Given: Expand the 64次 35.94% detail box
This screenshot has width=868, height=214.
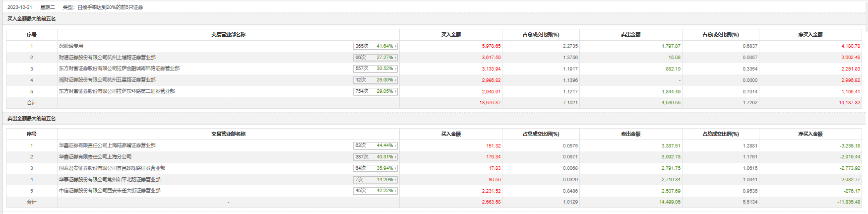Looking at the screenshot, I should pos(375,168).
